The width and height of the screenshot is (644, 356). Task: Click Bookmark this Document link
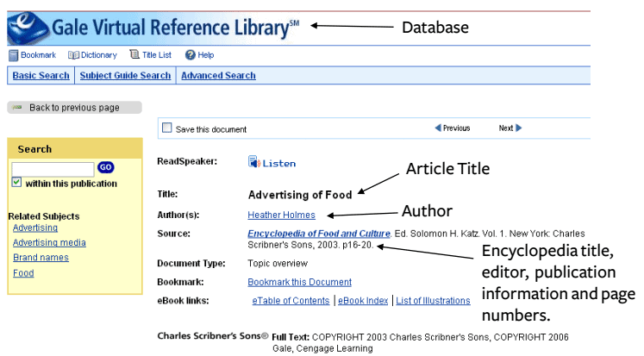click(299, 282)
